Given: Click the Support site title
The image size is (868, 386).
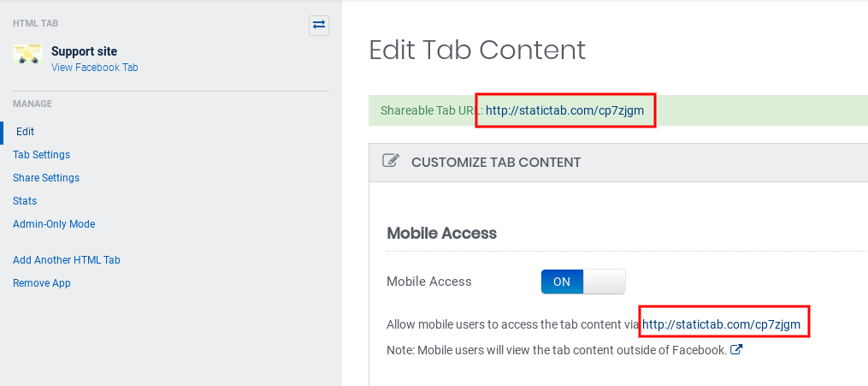Looking at the screenshot, I should pos(84,51).
